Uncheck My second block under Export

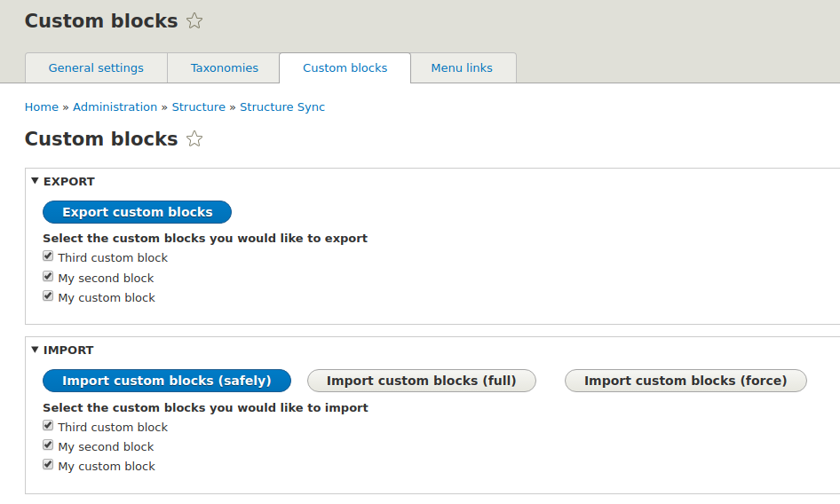[x=48, y=277]
